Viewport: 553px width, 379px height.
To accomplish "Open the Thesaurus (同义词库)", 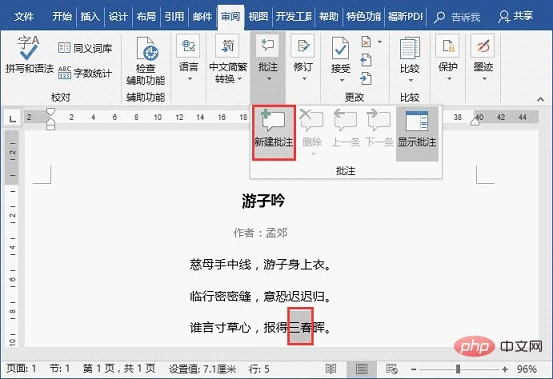I will pyautogui.click(x=85, y=48).
